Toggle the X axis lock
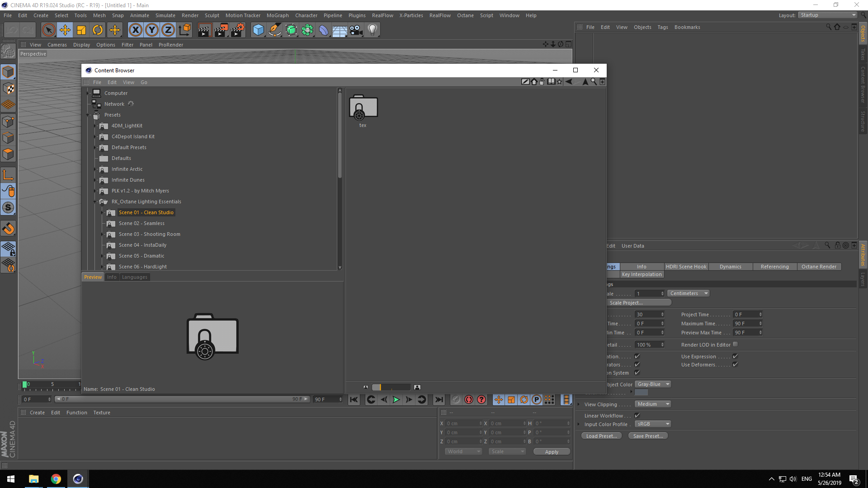 (135, 30)
